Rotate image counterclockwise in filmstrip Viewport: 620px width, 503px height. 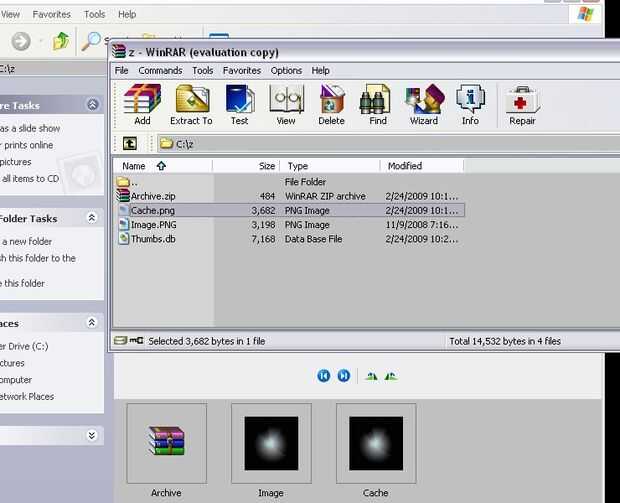391,376
